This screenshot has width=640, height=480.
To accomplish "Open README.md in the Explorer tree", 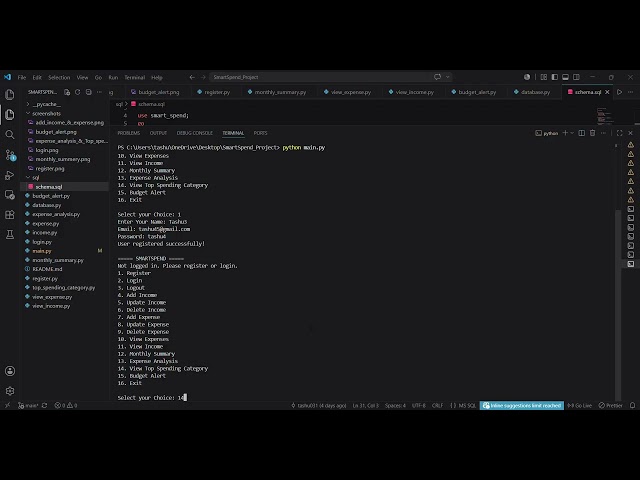I will click(47, 269).
